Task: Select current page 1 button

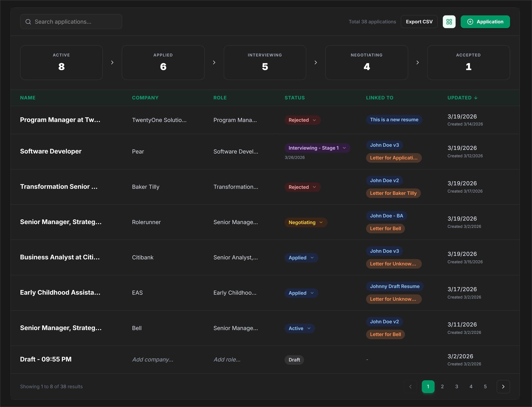Action: [428, 386]
